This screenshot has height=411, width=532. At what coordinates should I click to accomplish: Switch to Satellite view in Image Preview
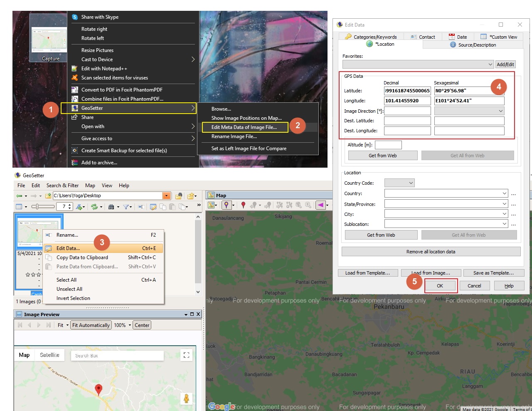[49, 355]
